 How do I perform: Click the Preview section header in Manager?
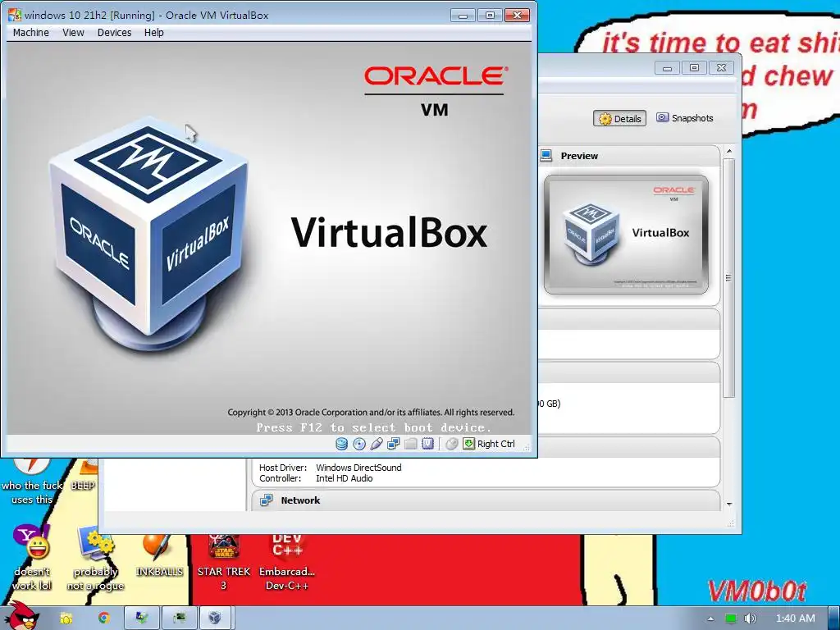629,156
